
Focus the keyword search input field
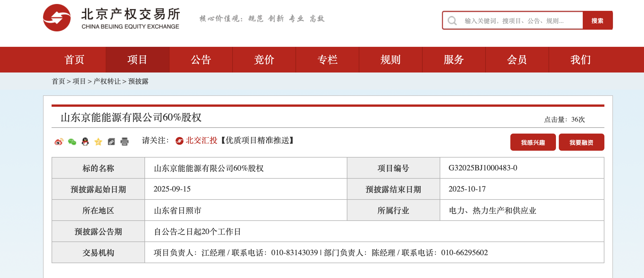coord(513,21)
